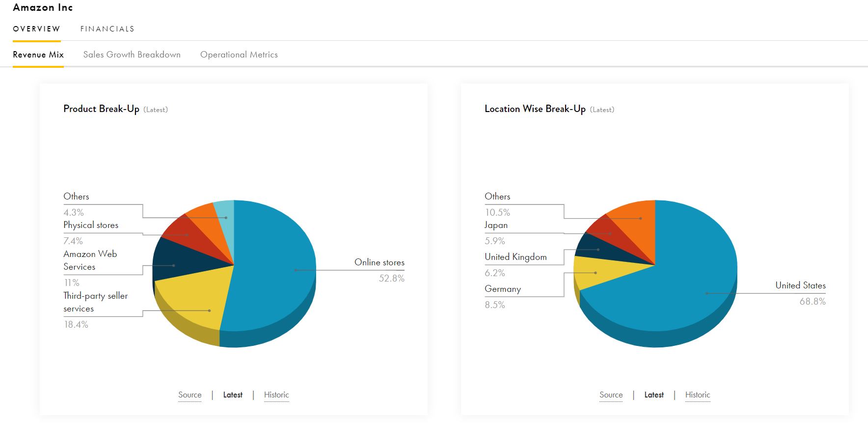Open the Sales Growth Breakdown sub-tab
Viewport: 868px width, 426px height.
[x=132, y=55]
